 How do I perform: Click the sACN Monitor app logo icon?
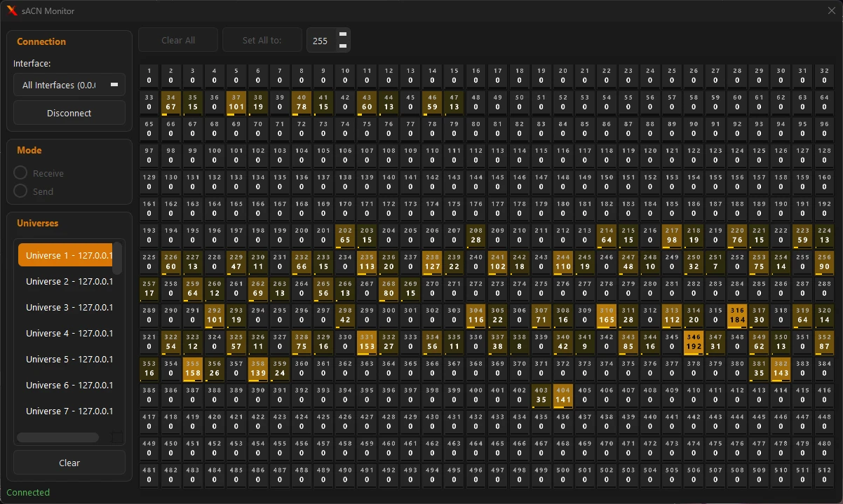point(12,11)
